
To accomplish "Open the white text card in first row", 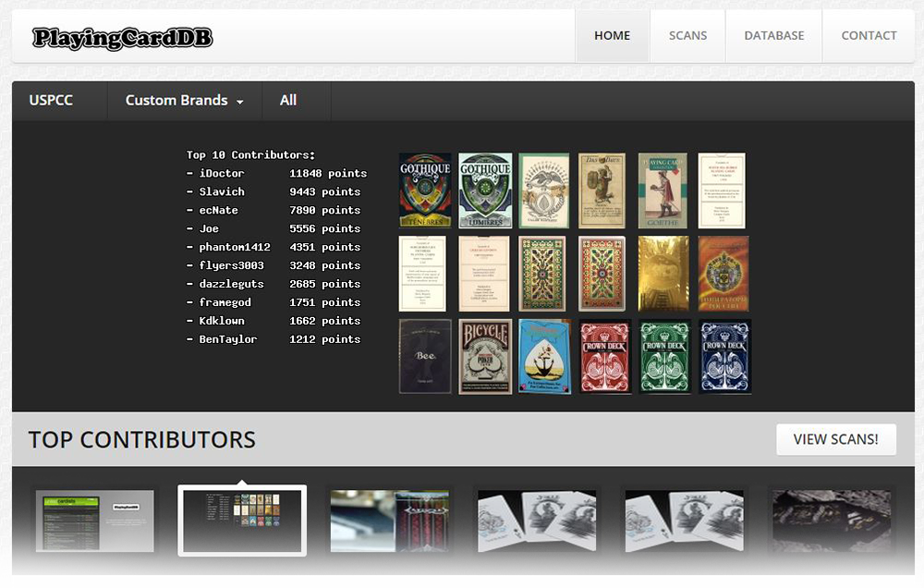I will pos(722,190).
